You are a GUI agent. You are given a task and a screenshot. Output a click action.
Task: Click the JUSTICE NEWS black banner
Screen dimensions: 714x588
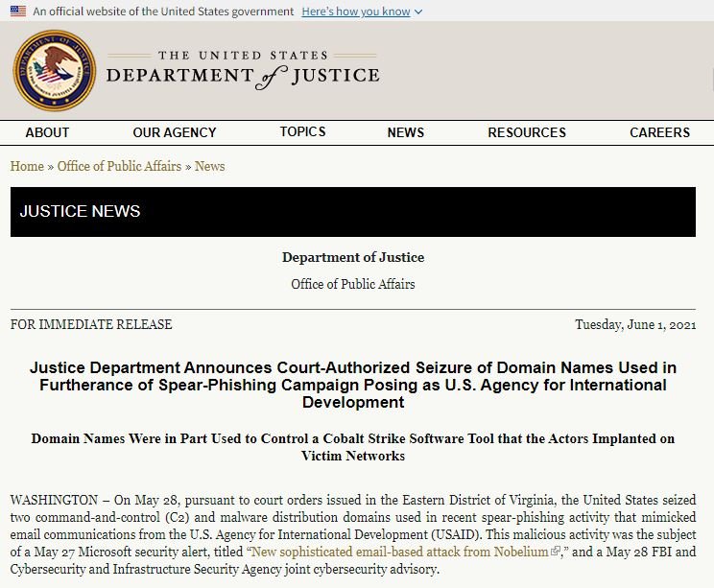[x=353, y=211]
